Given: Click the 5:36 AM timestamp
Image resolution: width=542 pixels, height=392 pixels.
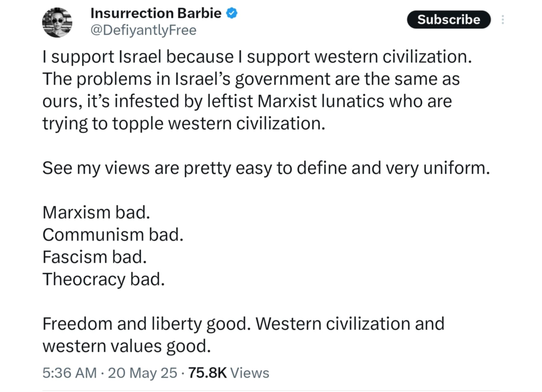Looking at the screenshot, I should click(70, 373).
